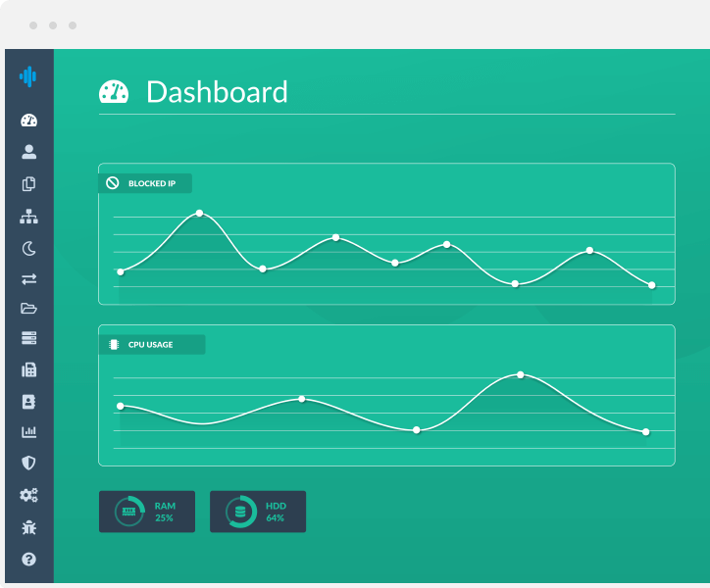Open the gears settings sidebar icon
This screenshot has height=588, width=710.
coord(29,495)
